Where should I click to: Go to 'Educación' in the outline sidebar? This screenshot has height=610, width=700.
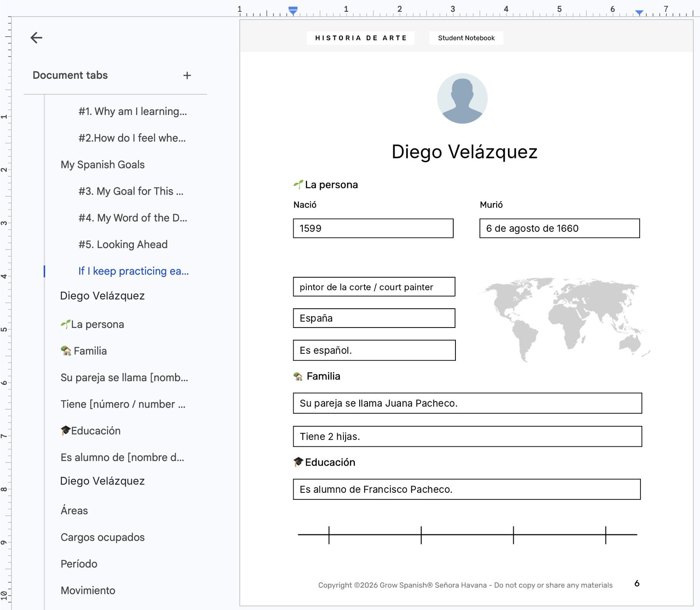coord(91,431)
